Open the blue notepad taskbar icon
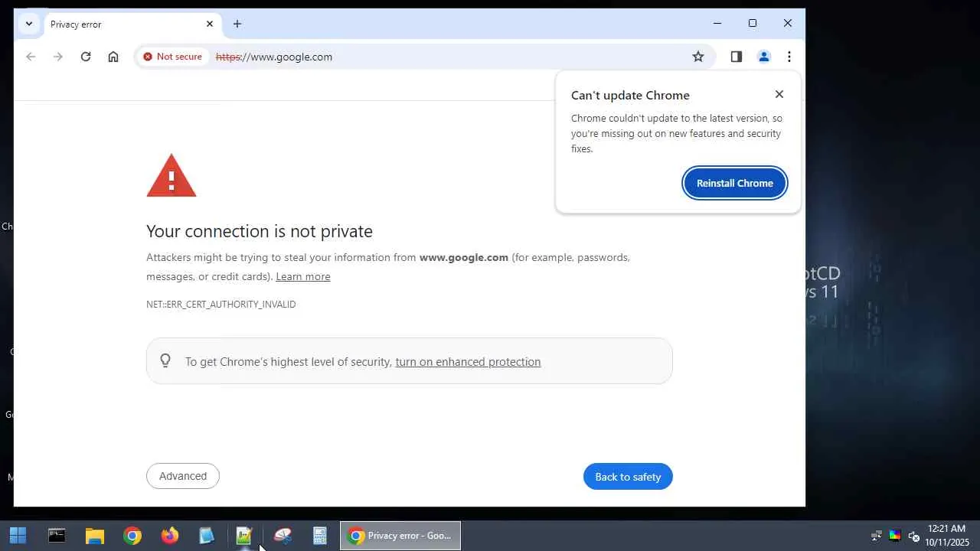Image resolution: width=980 pixels, height=551 pixels. 207,536
